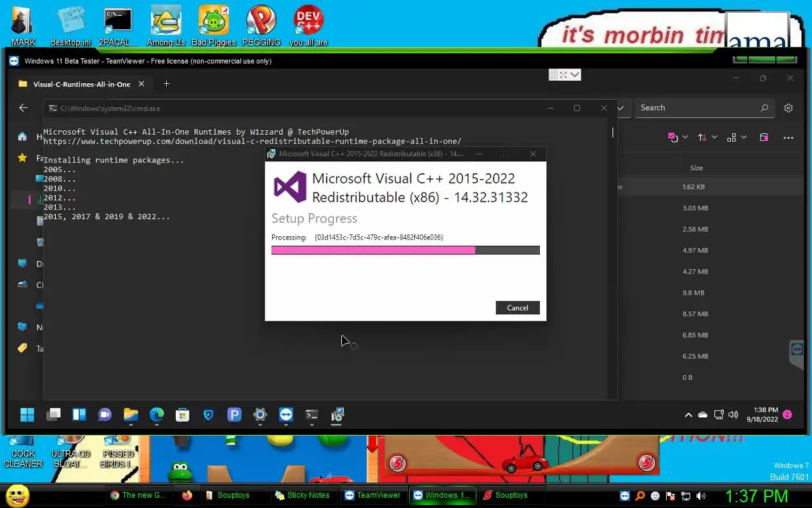Open Firefox from the host taskbar

pyautogui.click(x=187, y=495)
